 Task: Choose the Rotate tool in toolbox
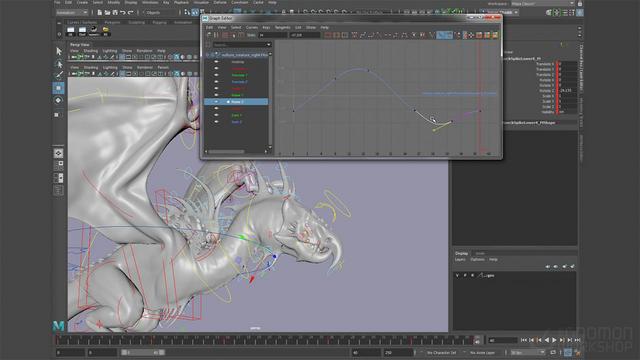click(59, 100)
